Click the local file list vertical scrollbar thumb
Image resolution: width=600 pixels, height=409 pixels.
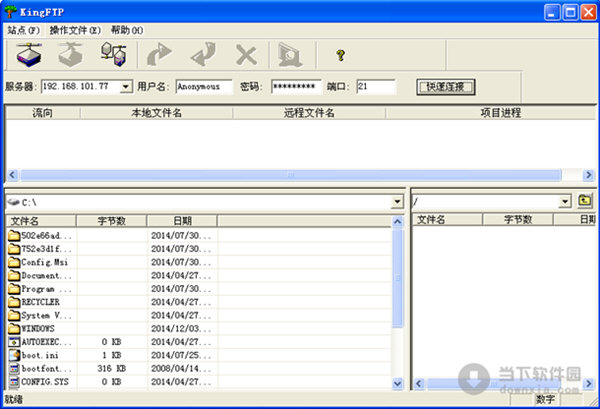398,278
